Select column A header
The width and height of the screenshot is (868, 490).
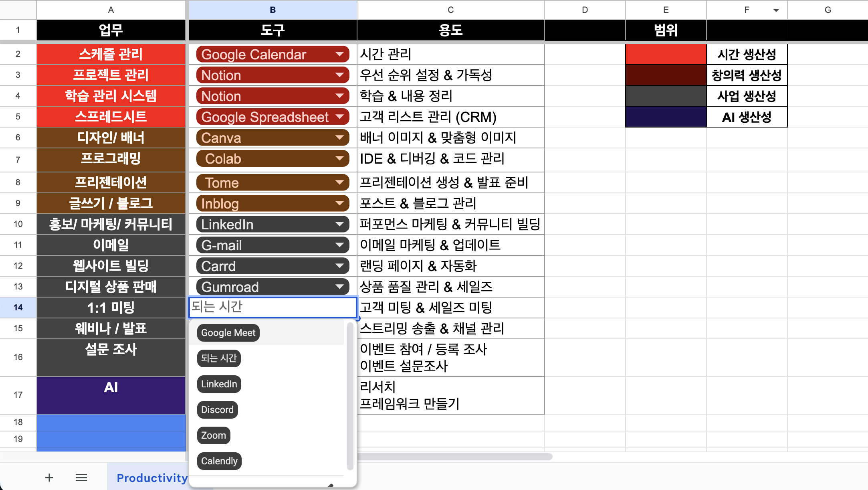(x=111, y=10)
